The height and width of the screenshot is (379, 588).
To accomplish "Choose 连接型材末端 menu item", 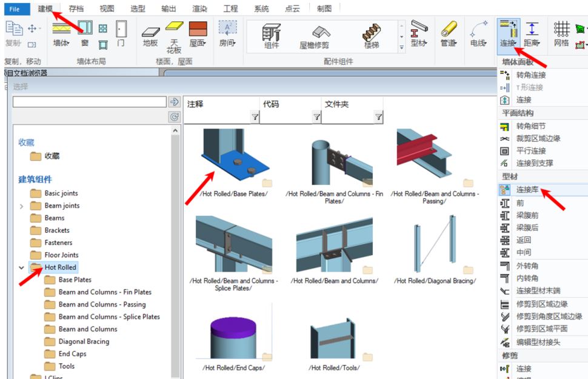I will point(538,291).
